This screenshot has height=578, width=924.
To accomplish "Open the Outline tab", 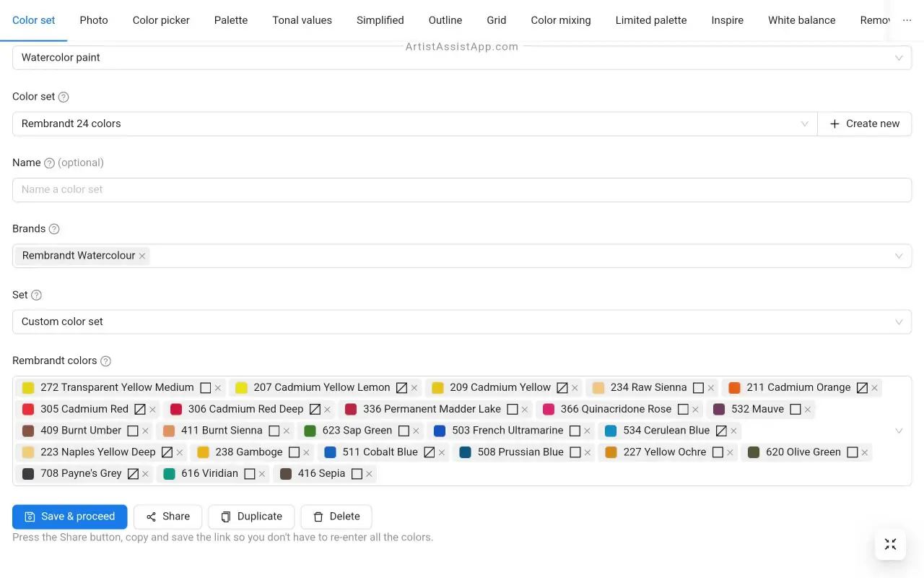I will coord(445,20).
